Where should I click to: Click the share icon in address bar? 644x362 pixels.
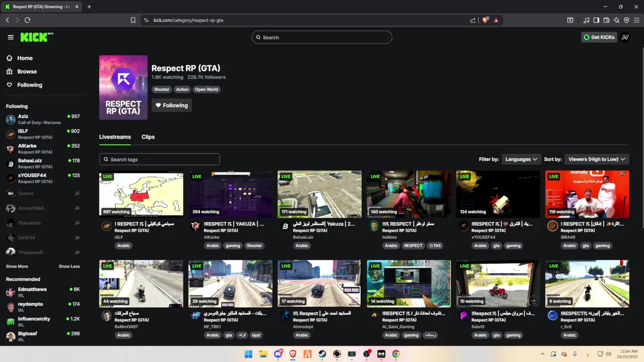473,20
